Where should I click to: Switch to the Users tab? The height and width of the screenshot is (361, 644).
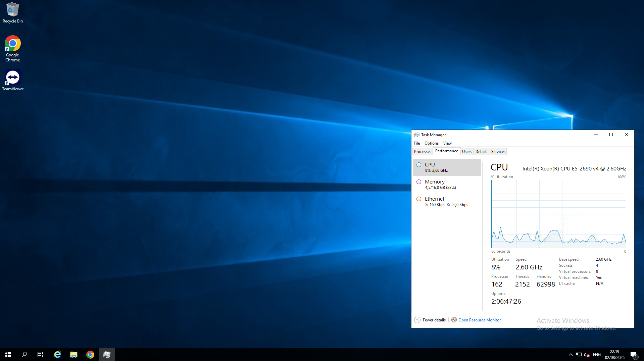[x=467, y=151]
